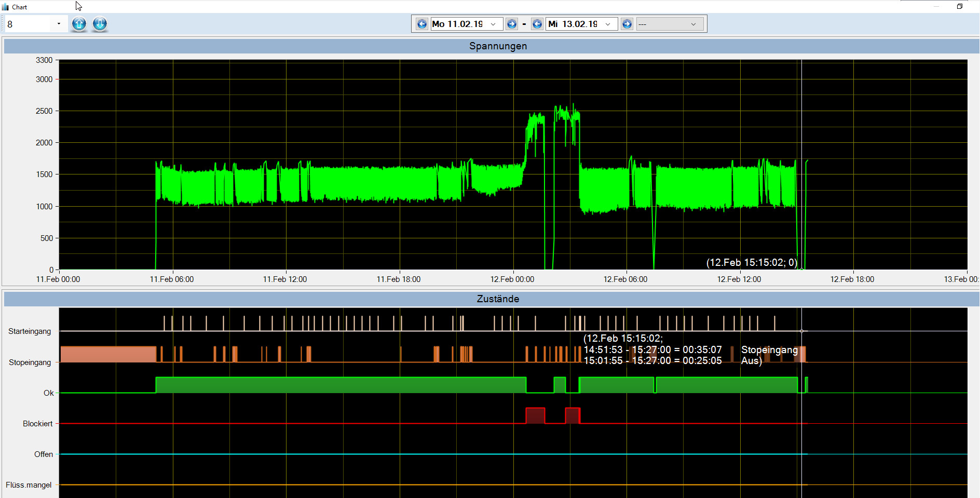Viewport: 980px width, 498px height.
Task: Click the large salmon Stopeingang block at start
Action: coord(108,354)
